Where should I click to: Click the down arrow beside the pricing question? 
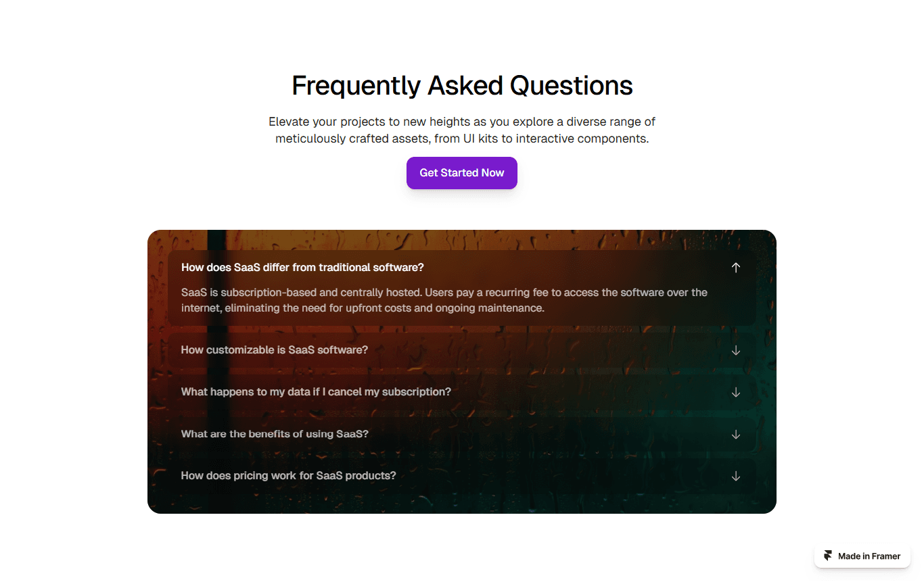click(736, 476)
